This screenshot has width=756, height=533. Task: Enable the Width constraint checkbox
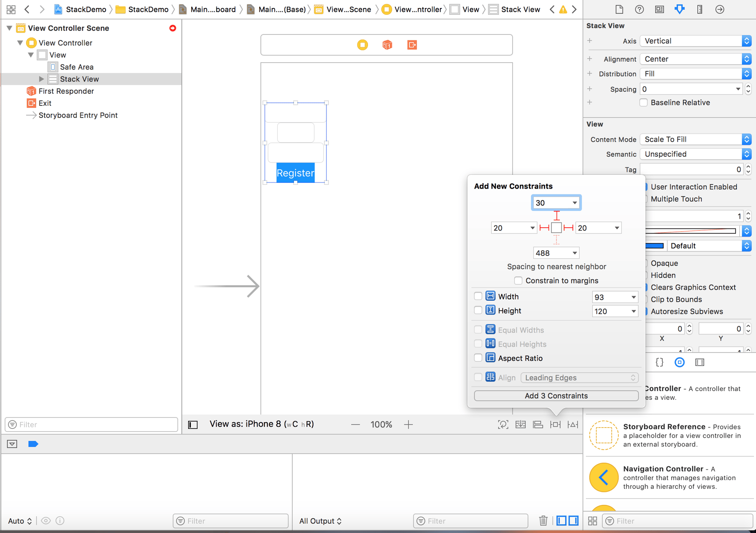point(478,296)
